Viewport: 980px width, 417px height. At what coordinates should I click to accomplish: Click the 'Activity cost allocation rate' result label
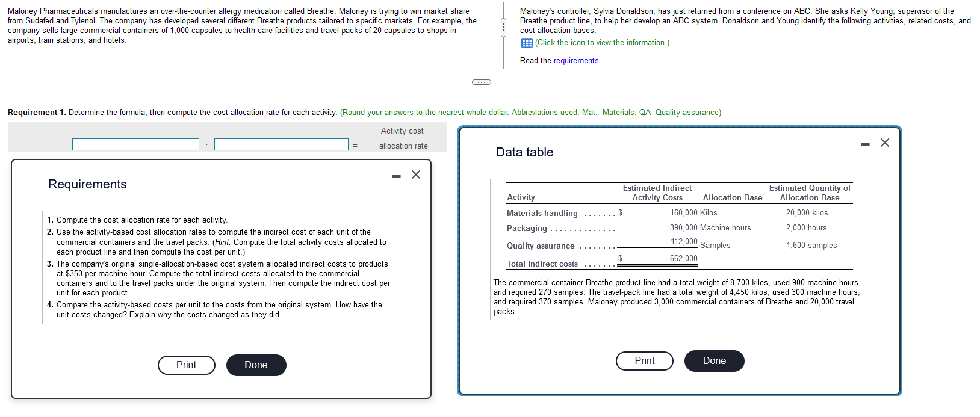pyautogui.click(x=403, y=138)
